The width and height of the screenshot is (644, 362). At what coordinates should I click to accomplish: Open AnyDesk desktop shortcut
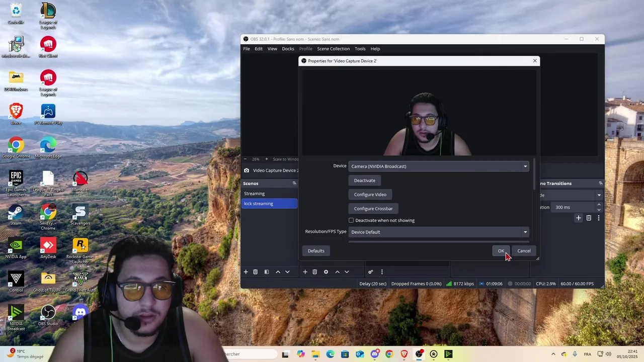[x=48, y=249]
